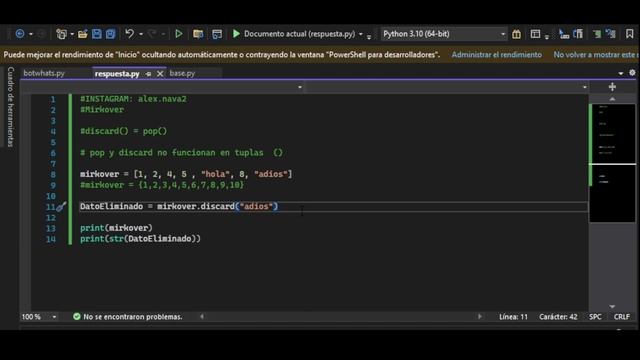640x360 pixels.
Task: Click the commented mirkover set on line 9
Action: click(162, 185)
